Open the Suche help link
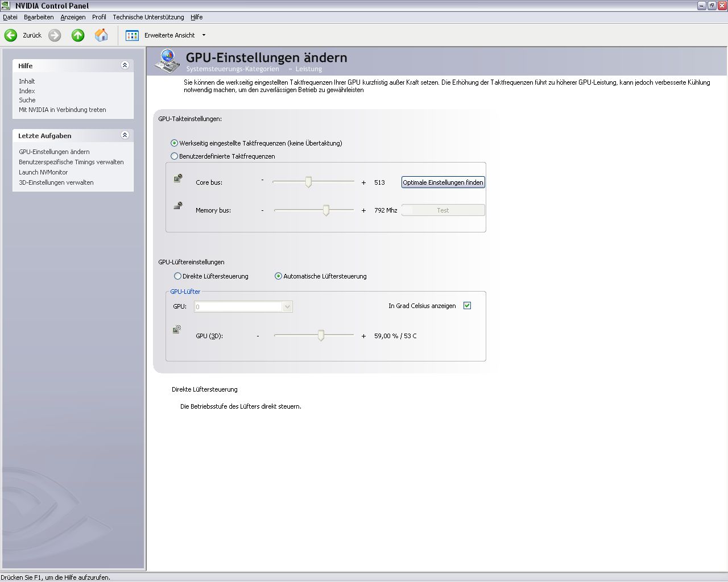 (27, 100)
